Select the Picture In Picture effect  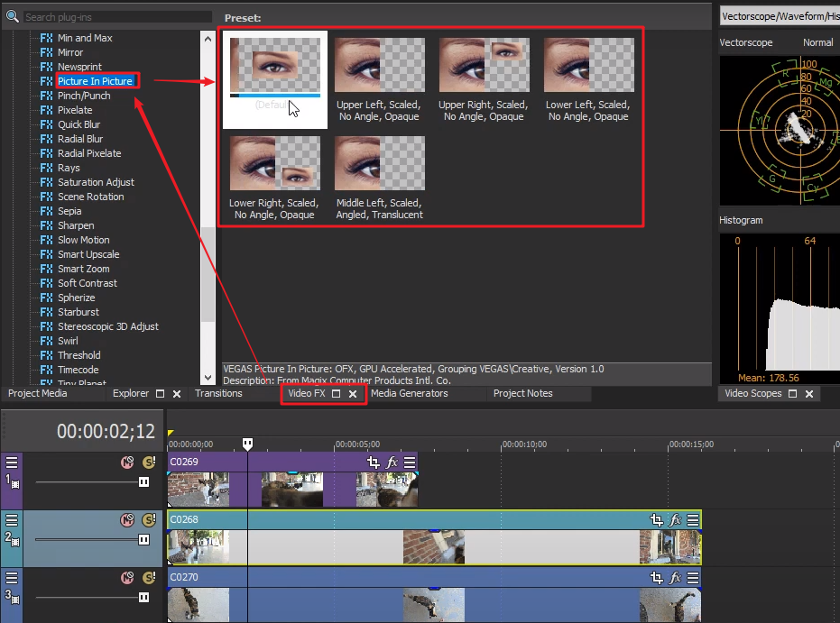click(95, 81)
